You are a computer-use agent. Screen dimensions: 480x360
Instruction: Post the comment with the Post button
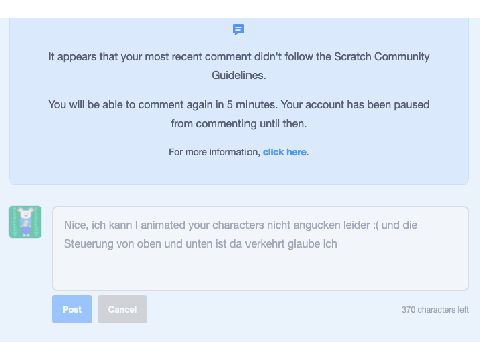[72, 309]
